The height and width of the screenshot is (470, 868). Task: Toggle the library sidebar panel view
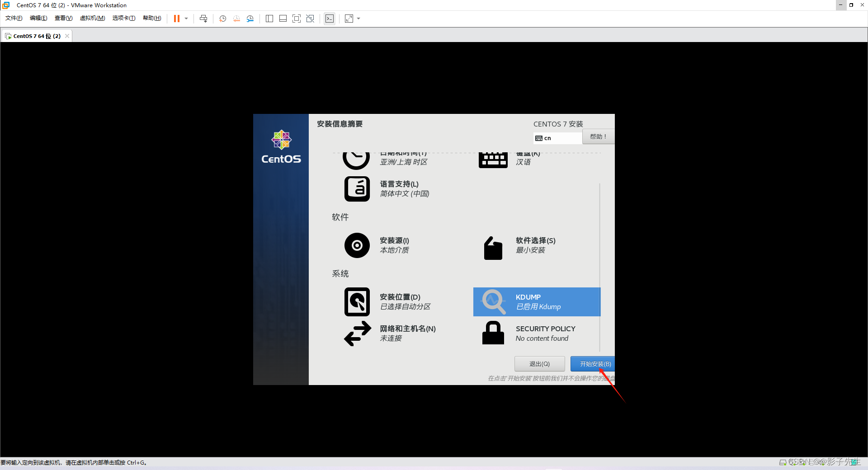click(269, 19)
